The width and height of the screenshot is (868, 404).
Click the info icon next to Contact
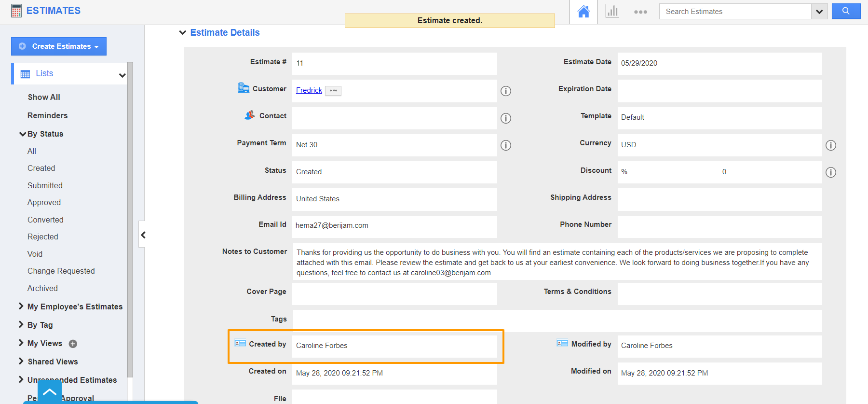pos(505,118)
